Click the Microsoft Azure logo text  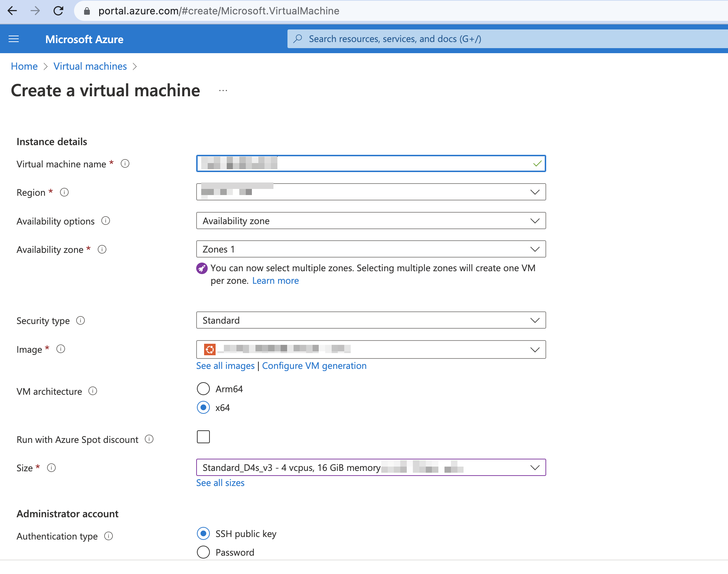click(x=84, y=39)
